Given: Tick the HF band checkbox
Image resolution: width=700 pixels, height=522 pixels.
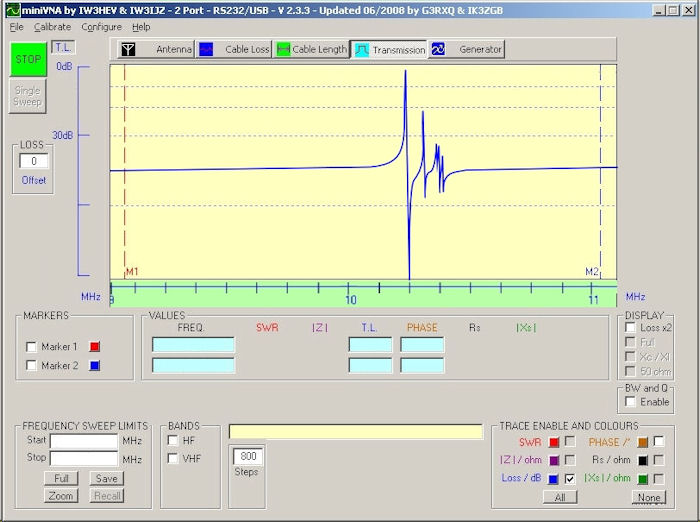Looking at the screenshot, I should tap(173, 440).
